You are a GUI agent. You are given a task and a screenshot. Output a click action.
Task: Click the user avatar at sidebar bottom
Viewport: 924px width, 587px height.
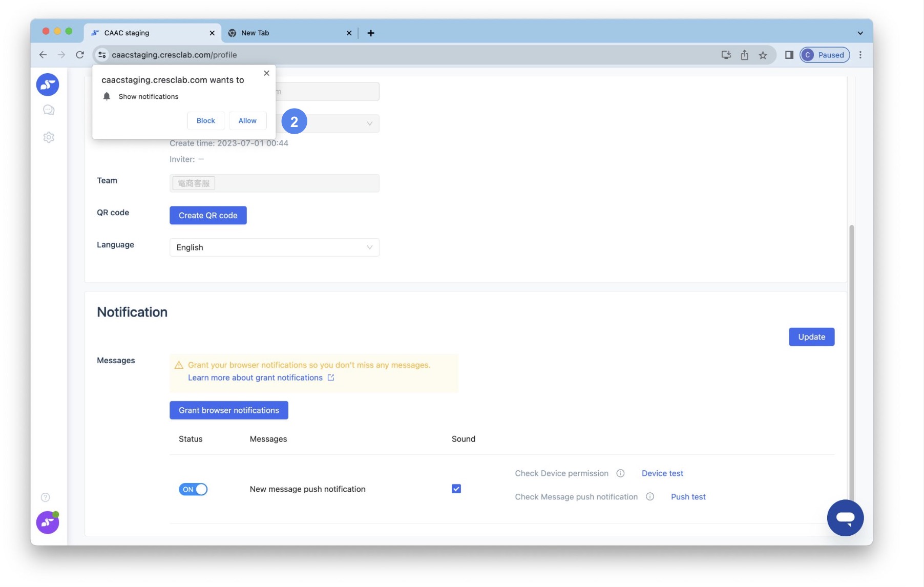click(48, 522)
